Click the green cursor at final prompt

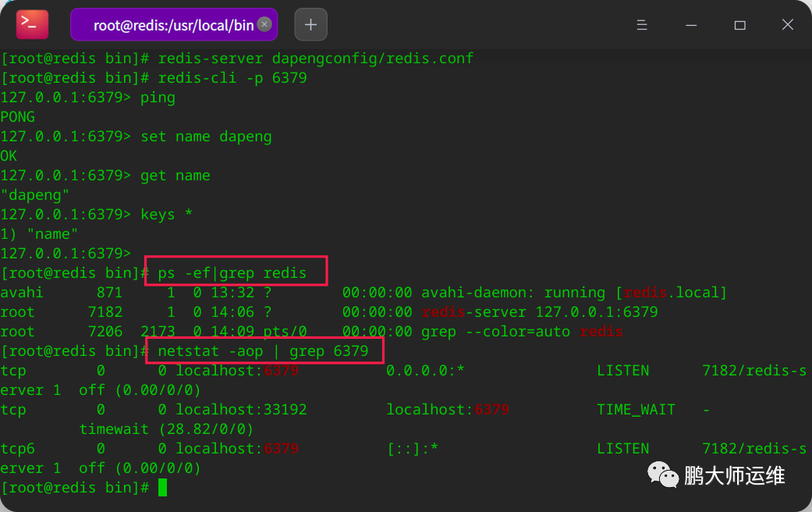pos(162,488)
